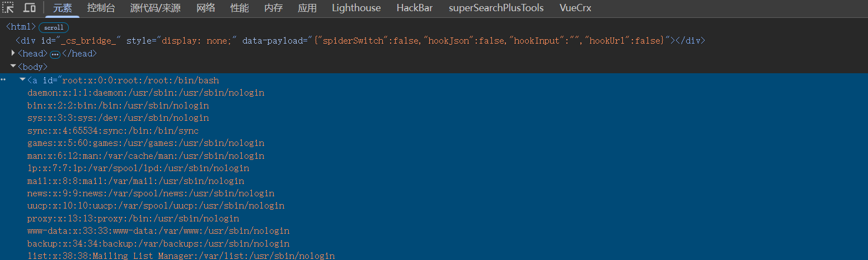
Task: Open the HackBar tab
Action: (x=415, y=8)
